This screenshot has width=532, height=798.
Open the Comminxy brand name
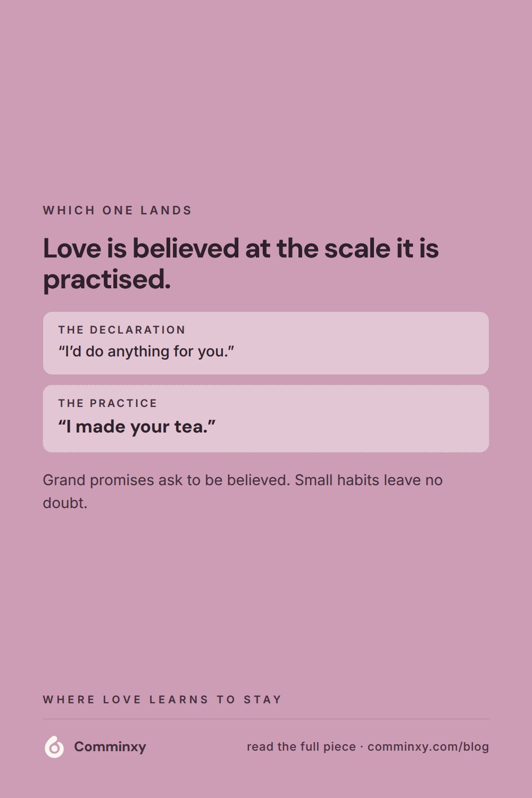[x=110, y=746]
